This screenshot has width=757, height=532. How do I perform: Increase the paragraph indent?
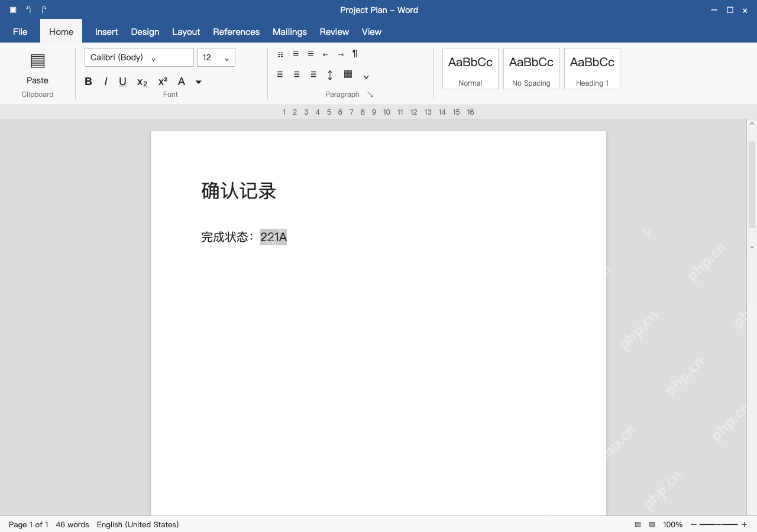pos(341,54)
